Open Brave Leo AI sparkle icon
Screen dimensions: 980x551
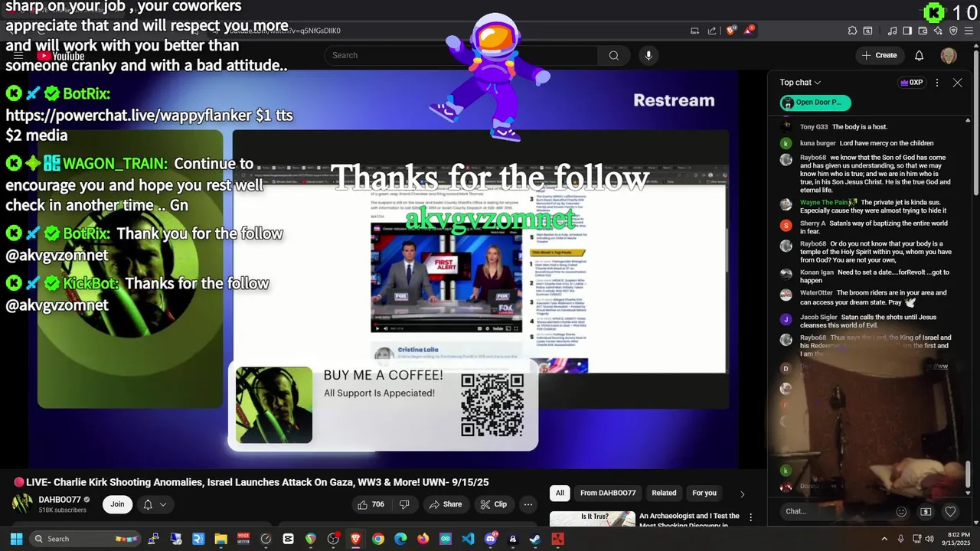click(938, 31)
